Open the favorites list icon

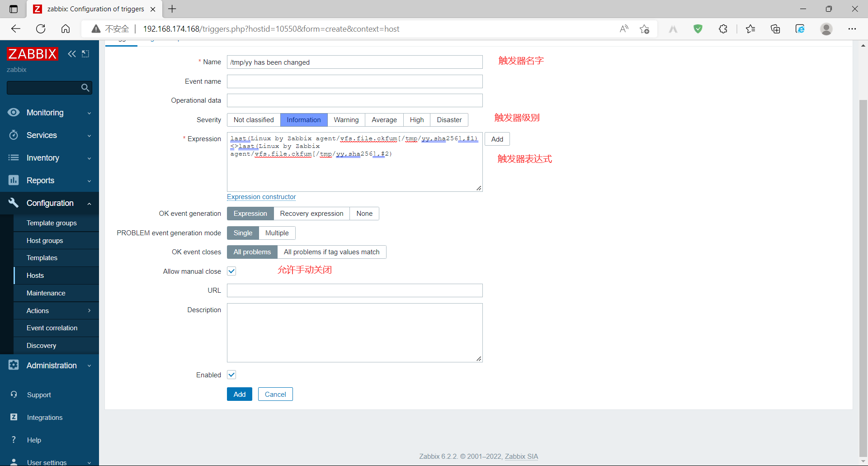[750, 29]
